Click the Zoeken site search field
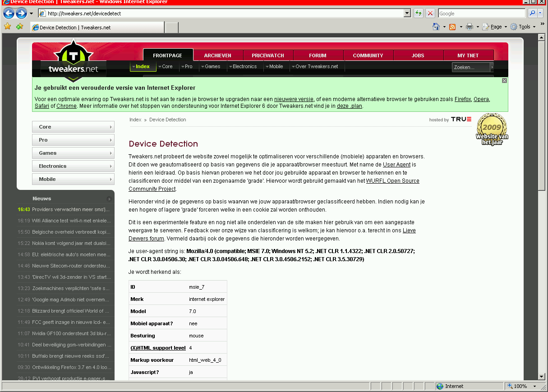Screen dimensions: 548x392 (x=471, y=67)
